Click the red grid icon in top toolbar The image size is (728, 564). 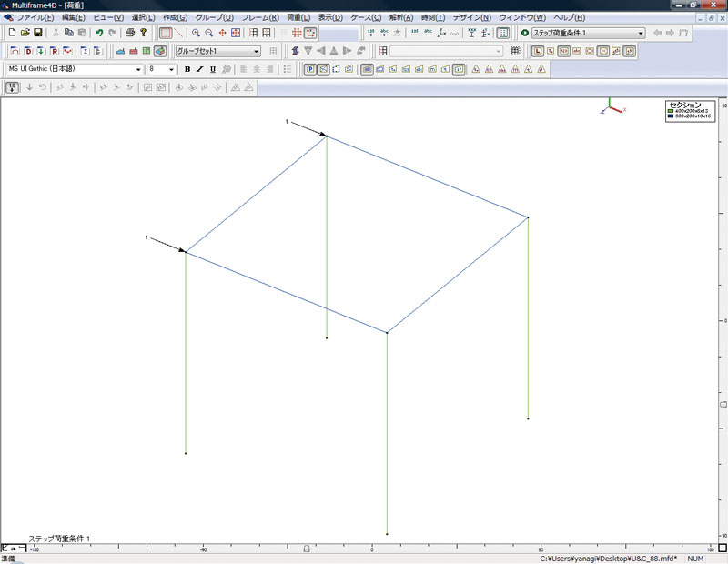(297, 33)
